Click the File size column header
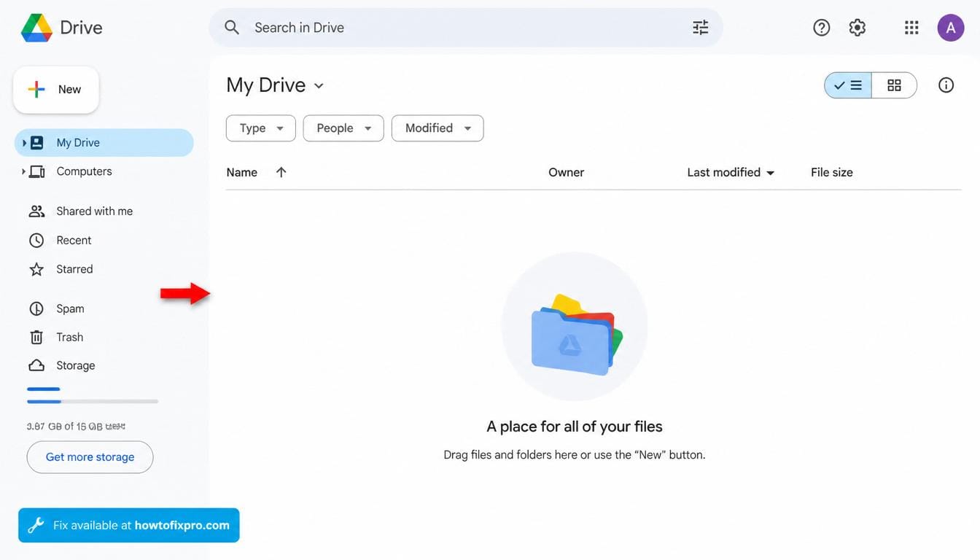 coord(832,173)
